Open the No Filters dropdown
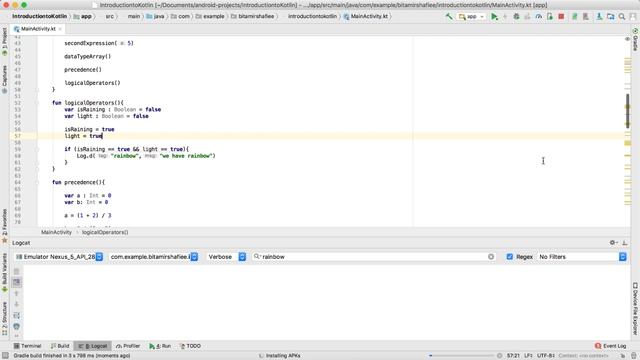640x360 pixels. pos(582,257)
